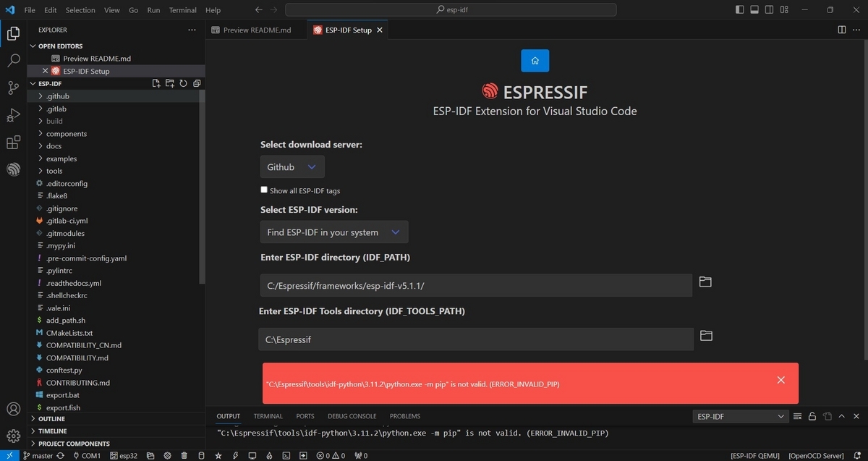The width and height of the screenshot is (868, 461).
Task: Open the Terminal menu
Action: click(x=183, y=10)
